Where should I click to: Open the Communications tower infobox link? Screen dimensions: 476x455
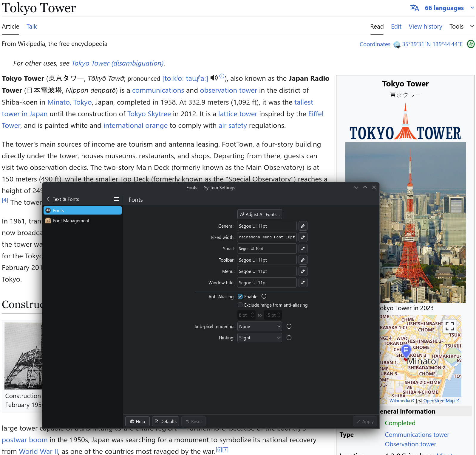click(x=417, y=434)
